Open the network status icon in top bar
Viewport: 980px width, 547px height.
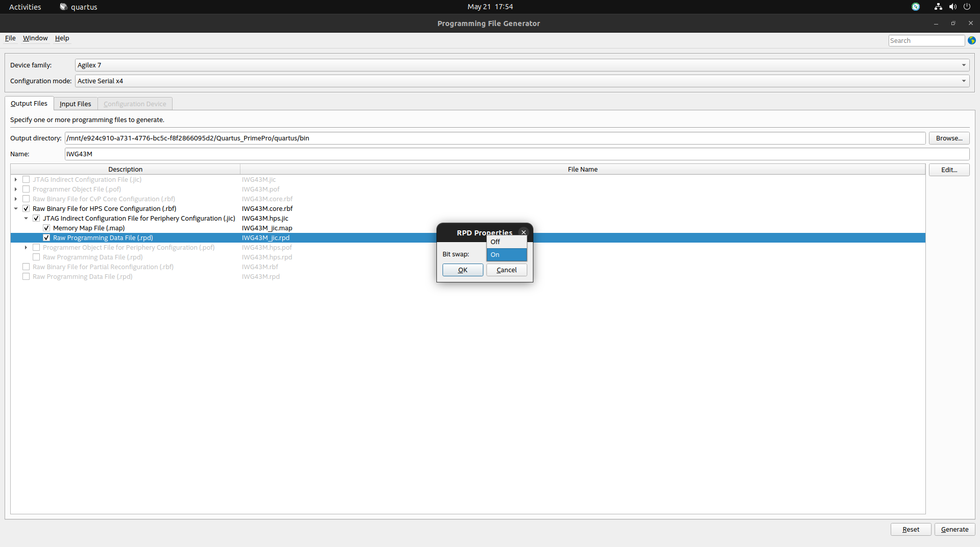(x=938, y=7)
